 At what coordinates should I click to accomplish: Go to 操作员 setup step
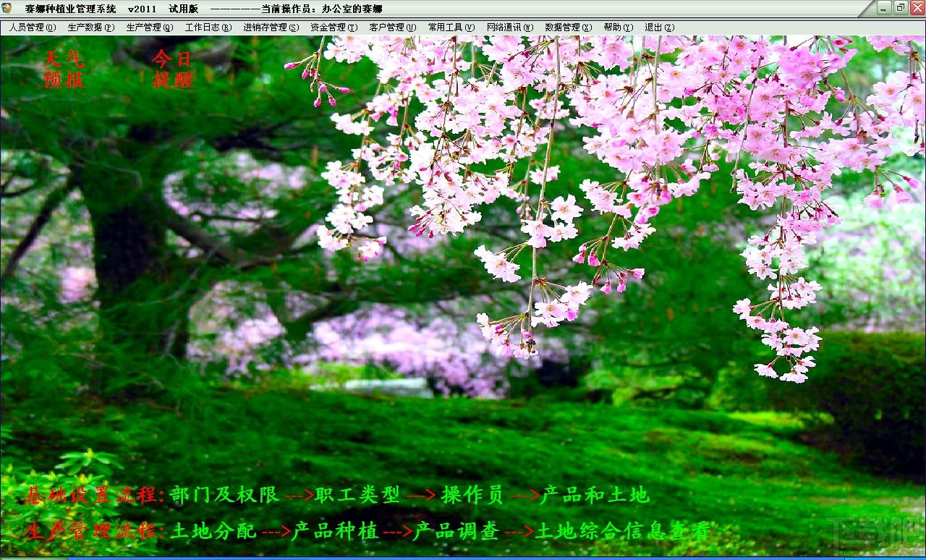[472, 495]
